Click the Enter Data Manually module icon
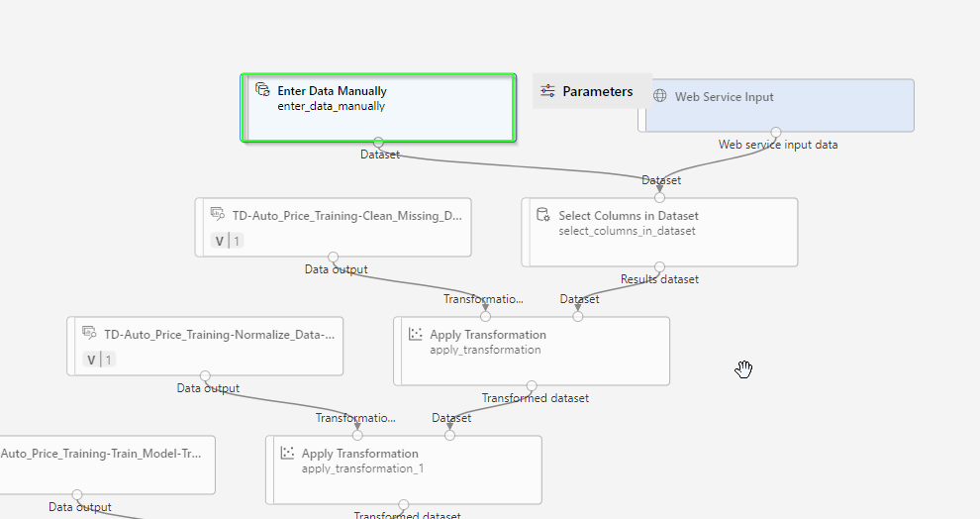The image size is (980, 519). 262,90
